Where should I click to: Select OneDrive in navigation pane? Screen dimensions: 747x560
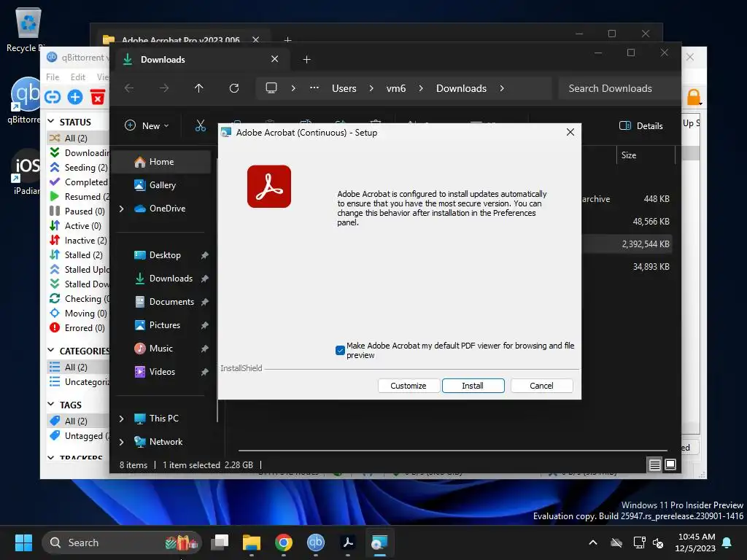point(167,209)
